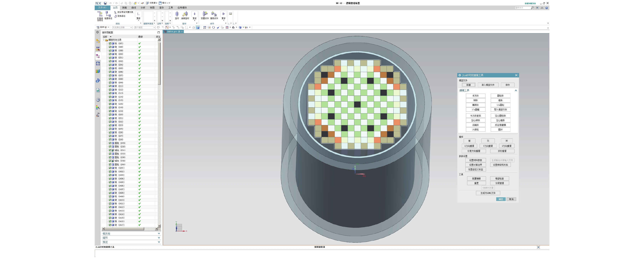Expand the 相关性 panel
Image resolution: width=644 pixels, height=258 pixels.
(131, 234)
